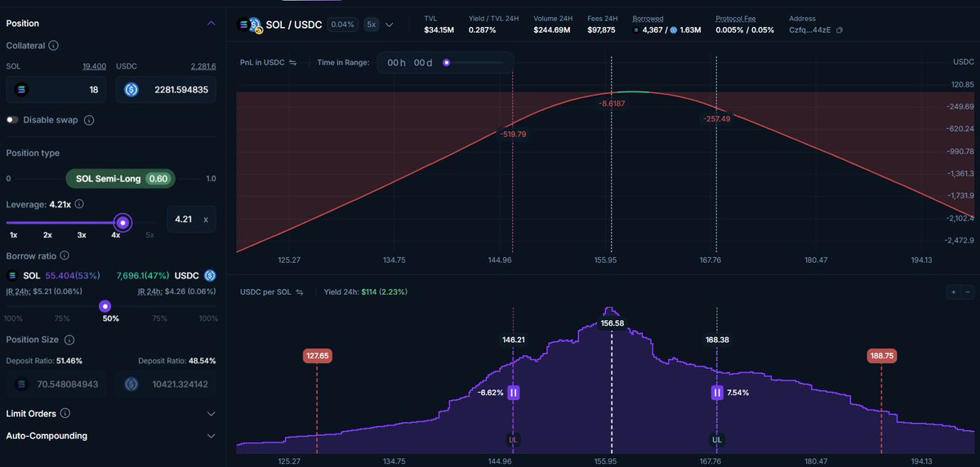Click the 146.21 lower price label

tap(514, 340)
